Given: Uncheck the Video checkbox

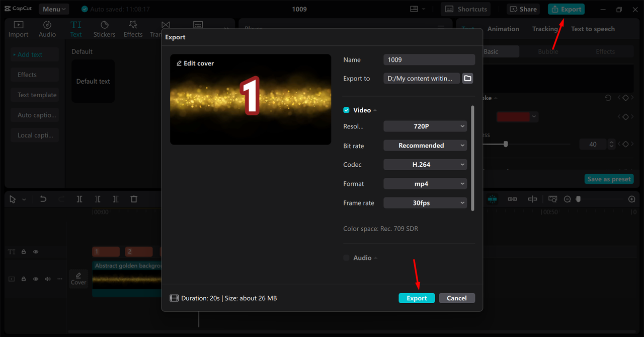Looking at the screenshot, I should tap(346, 110).
